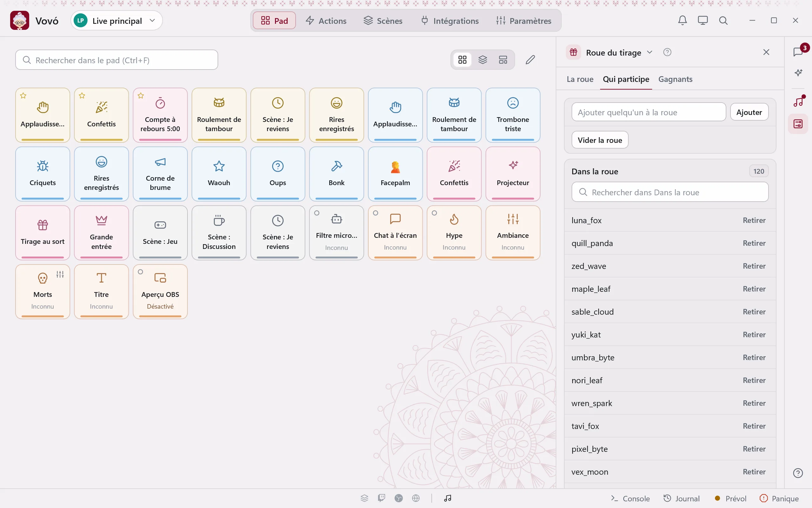Screen dimensions: 812x508
Task: Open the Intégrations tab
Action: point(450,21)
